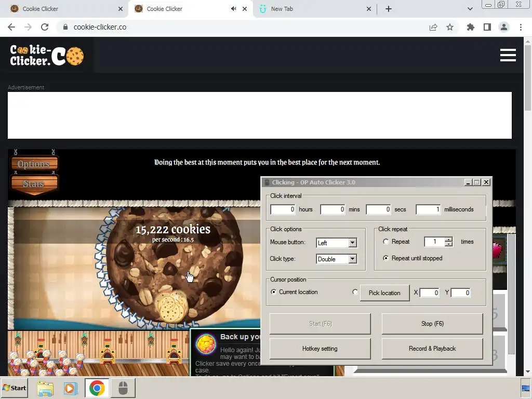Click the page vertical scrollbar thumb

528,78
